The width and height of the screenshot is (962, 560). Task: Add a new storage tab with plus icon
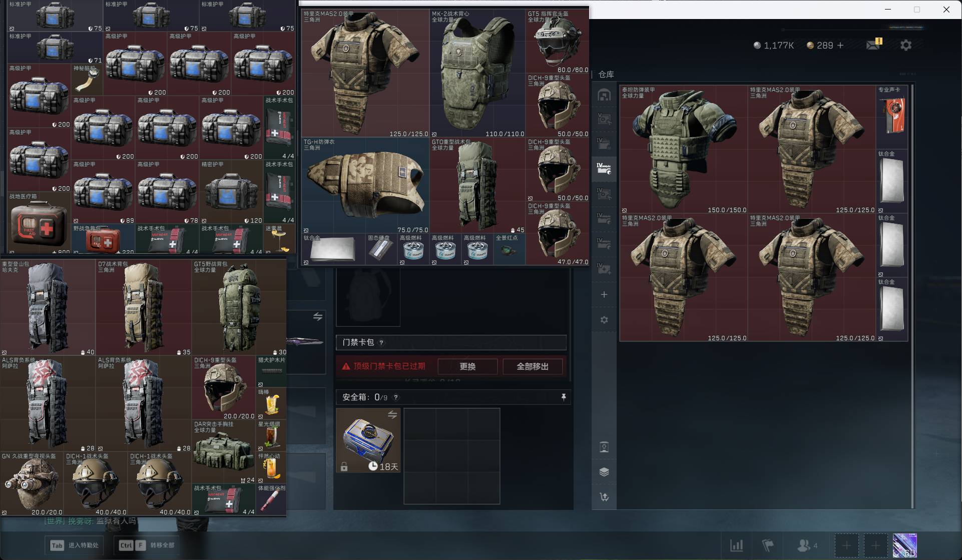pyautogui.click(x=604, y=294)
